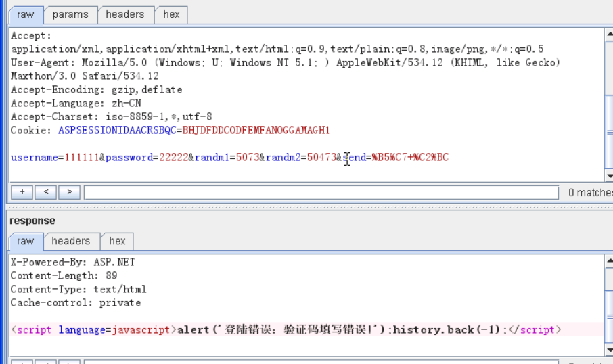Click response pane scrollbar down arrow
Screen dimensions: 613x364
click(609, 349)
